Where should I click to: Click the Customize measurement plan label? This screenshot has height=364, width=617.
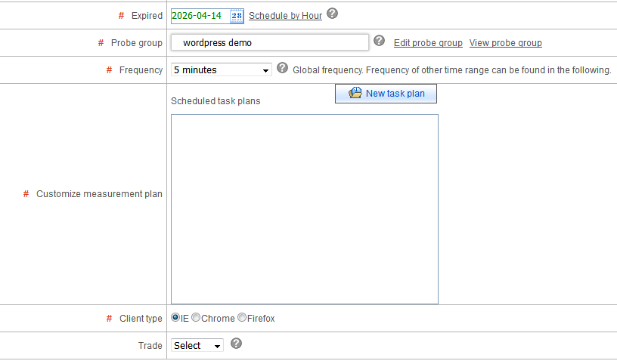(99, 194)
